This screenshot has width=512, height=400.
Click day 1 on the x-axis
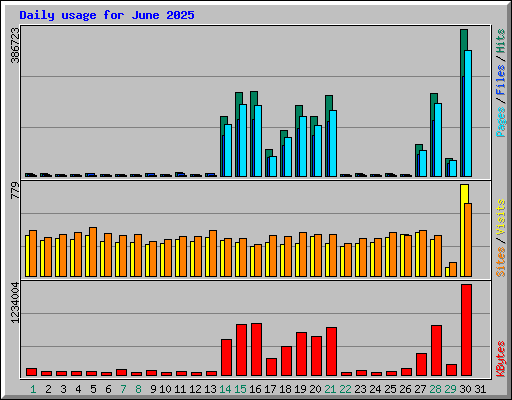[x=33, y=389]
